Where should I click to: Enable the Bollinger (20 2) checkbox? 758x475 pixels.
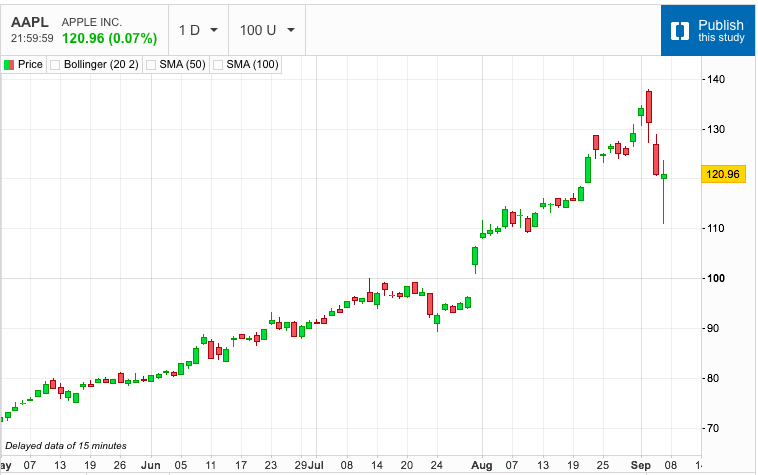[55, 65]
